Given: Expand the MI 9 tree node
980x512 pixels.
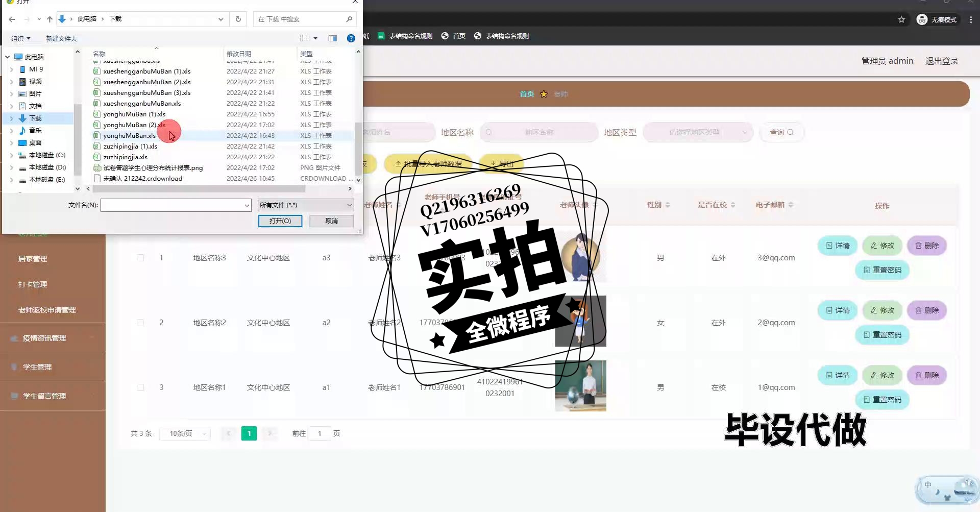Looking at the screenshot, I should (x=12, y=69).
